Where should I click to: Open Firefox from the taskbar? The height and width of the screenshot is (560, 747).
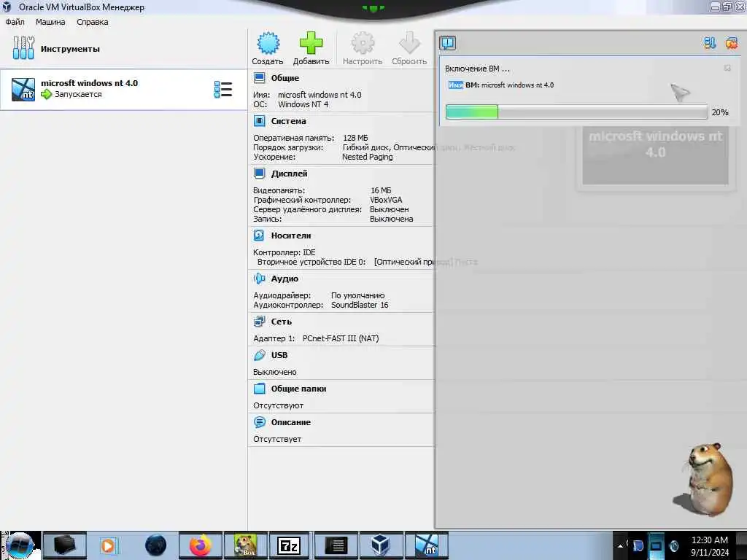(x=201, y=545)
